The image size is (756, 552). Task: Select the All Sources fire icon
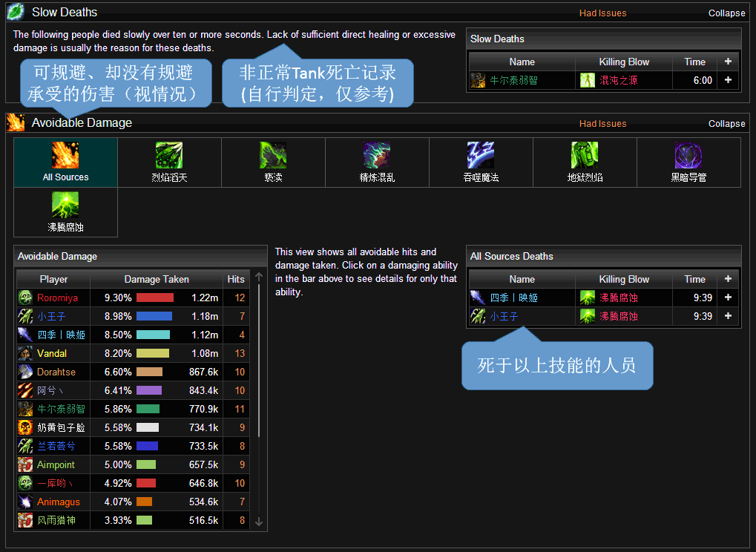pyautogui.click(x=65, y=155)
